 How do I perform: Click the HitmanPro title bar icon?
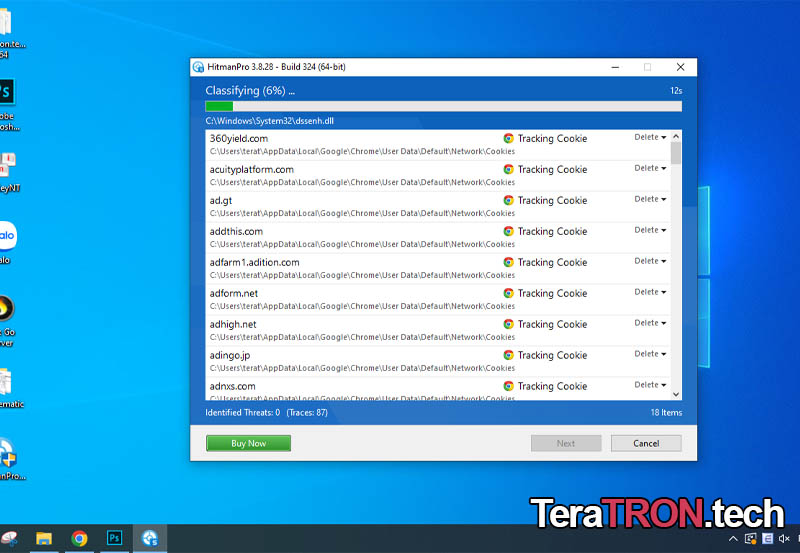point(198,67)
